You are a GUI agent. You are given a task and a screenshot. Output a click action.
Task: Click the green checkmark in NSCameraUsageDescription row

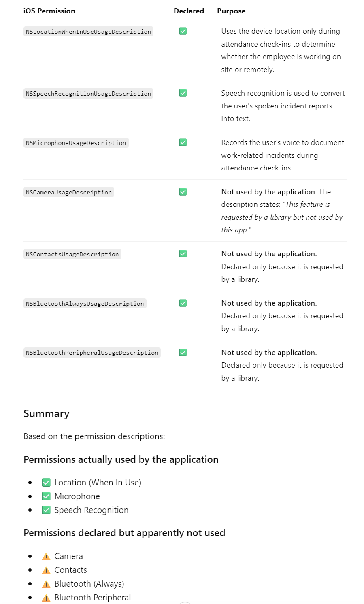[x=183, y=192]
